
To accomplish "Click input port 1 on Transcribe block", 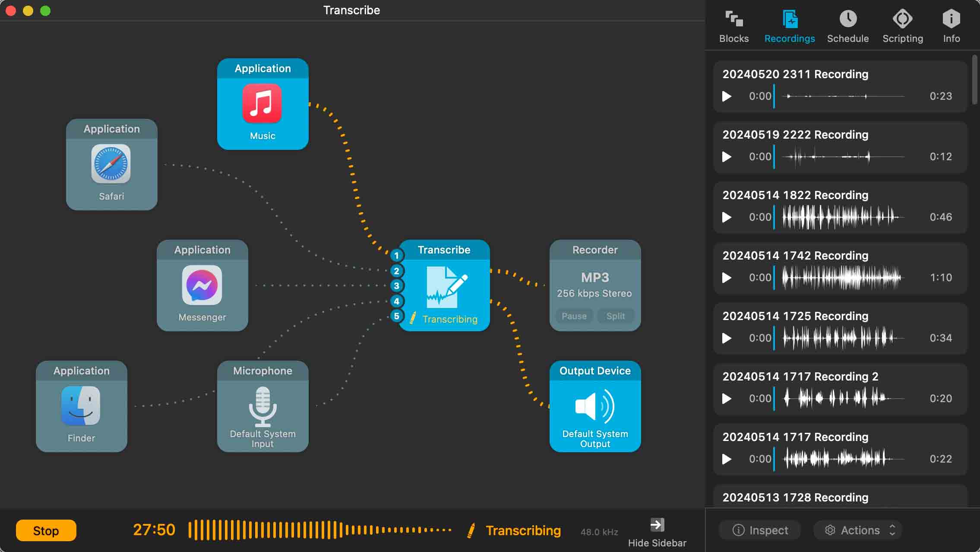I will (x=397, y=255).
